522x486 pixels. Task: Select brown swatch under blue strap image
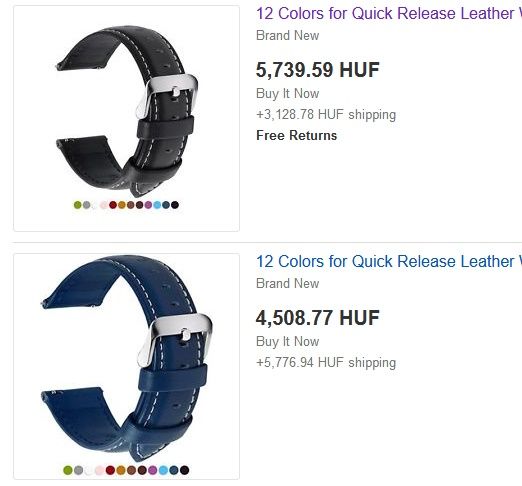pos(131,470)
